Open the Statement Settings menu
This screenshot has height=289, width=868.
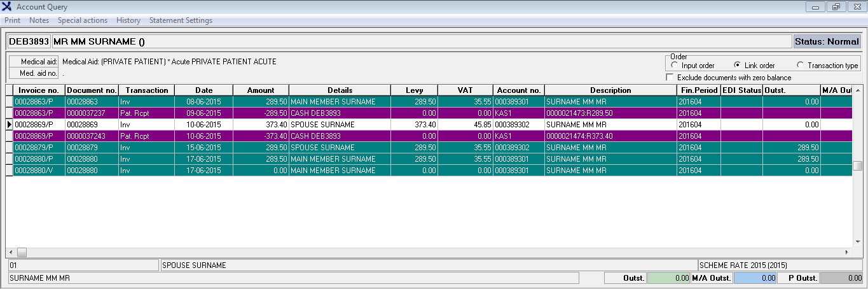click(x=181, y=20)
